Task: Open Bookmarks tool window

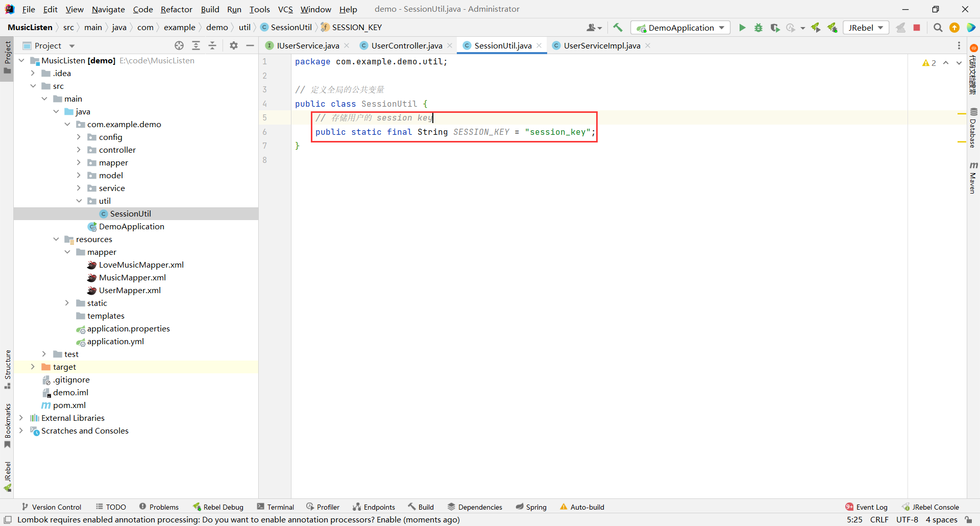Action: [x=7, y=426]
